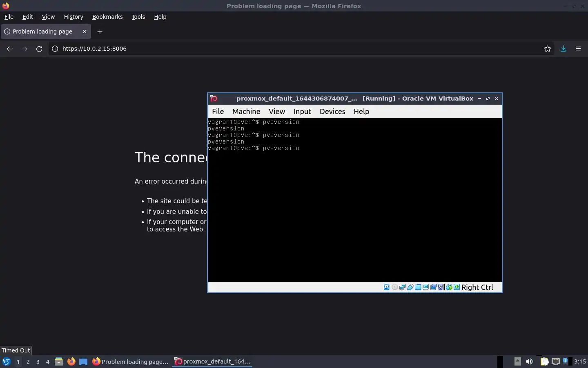
Task: Open VirtualBox Input menu
Action: tap(302, 112)
